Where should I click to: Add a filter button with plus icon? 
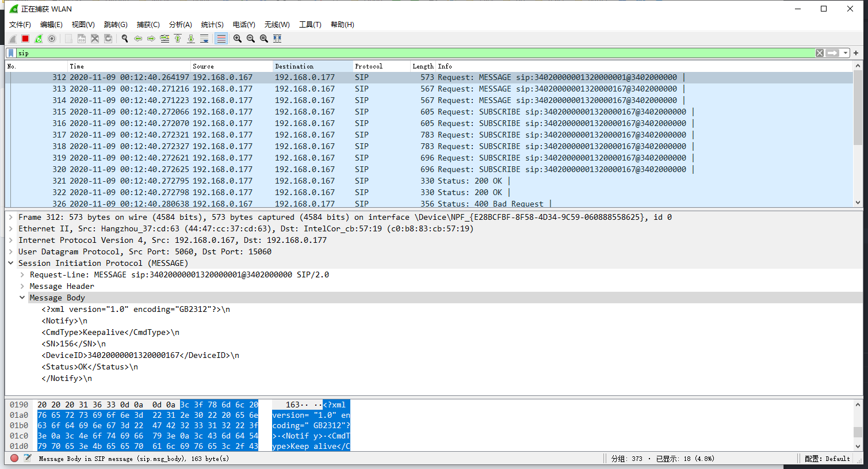coord(856,53)
